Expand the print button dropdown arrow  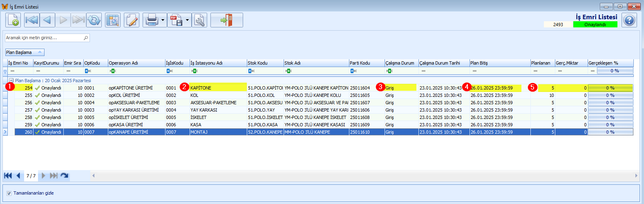(x=163, y=20)
